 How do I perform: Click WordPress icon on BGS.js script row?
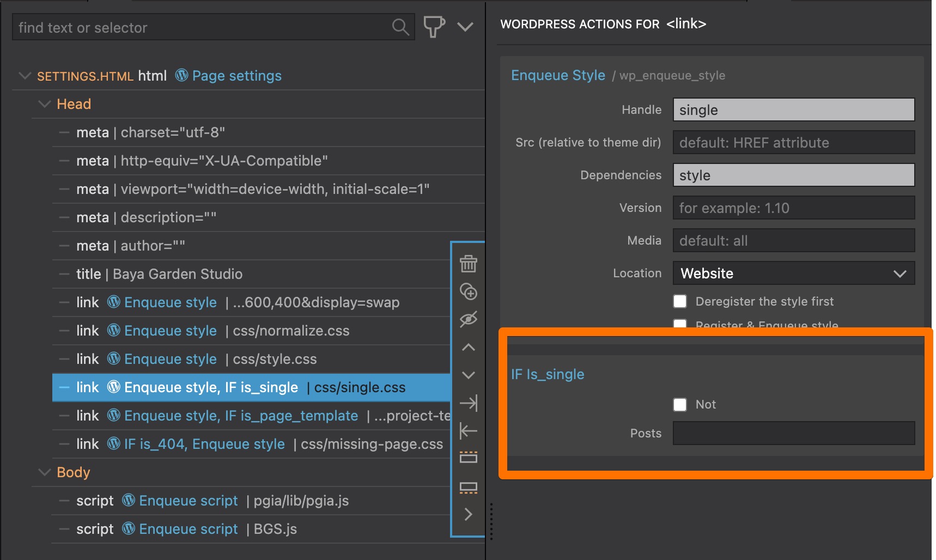click(x=129, y=528)
